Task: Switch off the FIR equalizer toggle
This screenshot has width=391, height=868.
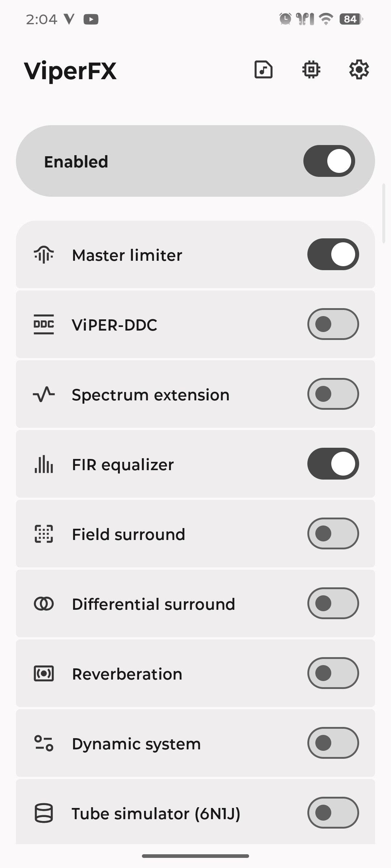Action: pyautogui.click(x=333, y=464)
